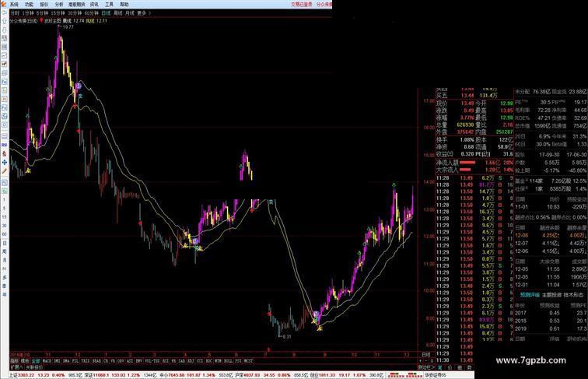Apply the DMI indicator
Screen dimensions: 588x379
[57, 361]
